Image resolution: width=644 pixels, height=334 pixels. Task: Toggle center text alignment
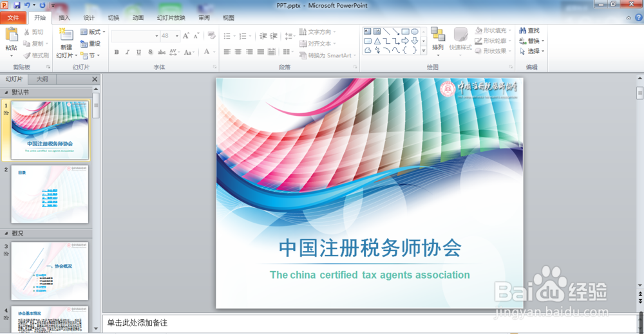point(238,51)
